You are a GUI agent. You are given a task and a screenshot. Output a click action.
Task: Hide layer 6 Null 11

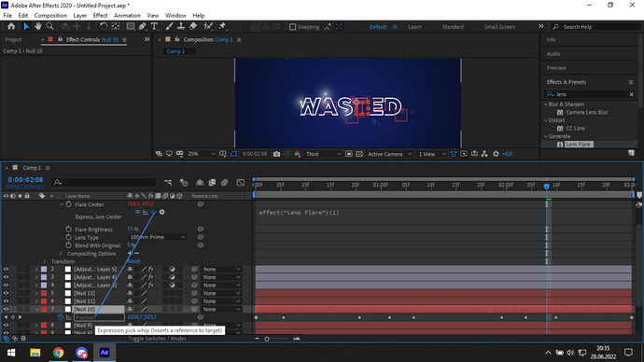(6, 301)
